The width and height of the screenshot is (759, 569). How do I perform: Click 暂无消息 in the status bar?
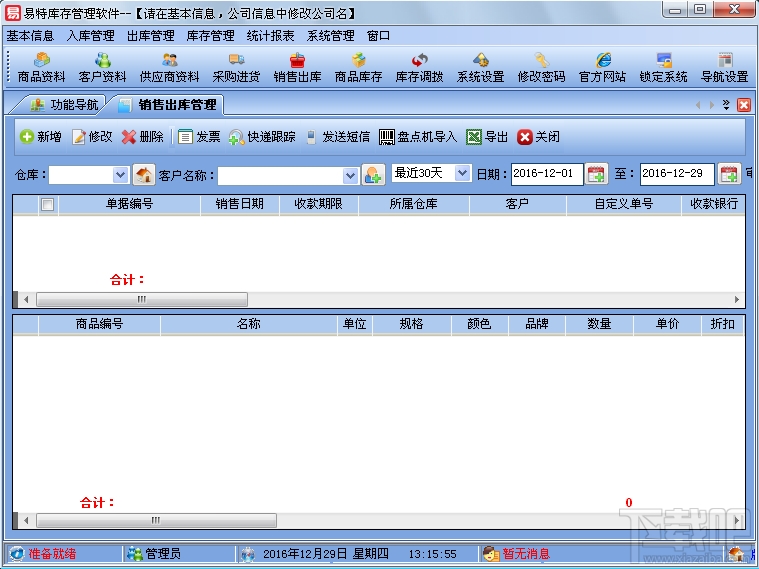point(516,554)
